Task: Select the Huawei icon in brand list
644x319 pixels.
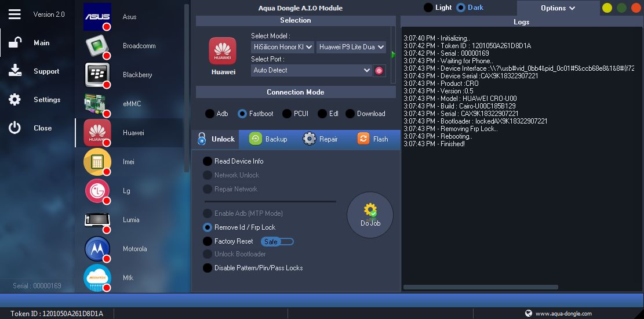Action: (97, 133)
